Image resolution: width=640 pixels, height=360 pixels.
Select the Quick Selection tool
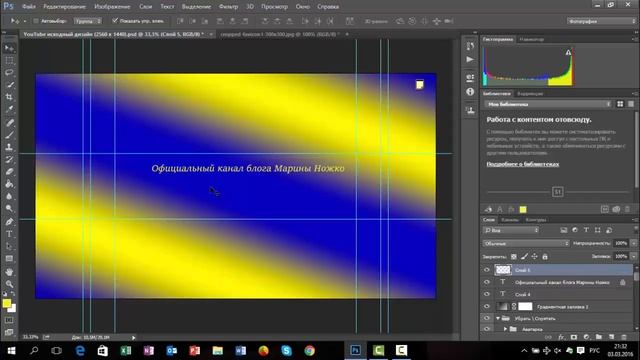9,85
